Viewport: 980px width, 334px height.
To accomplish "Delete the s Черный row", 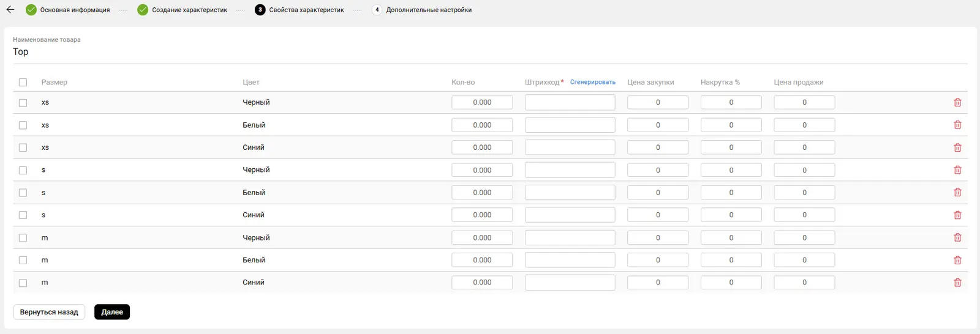I will click(x=957, y=170).
